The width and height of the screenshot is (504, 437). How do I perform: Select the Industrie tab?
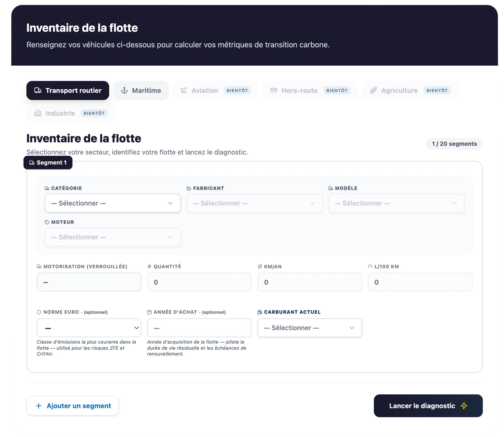tap(71, 113)
